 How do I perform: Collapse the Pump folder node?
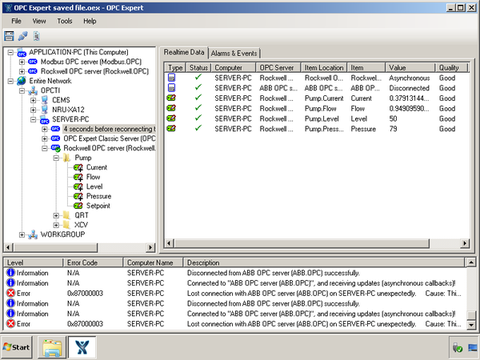[x=56, y=158]
